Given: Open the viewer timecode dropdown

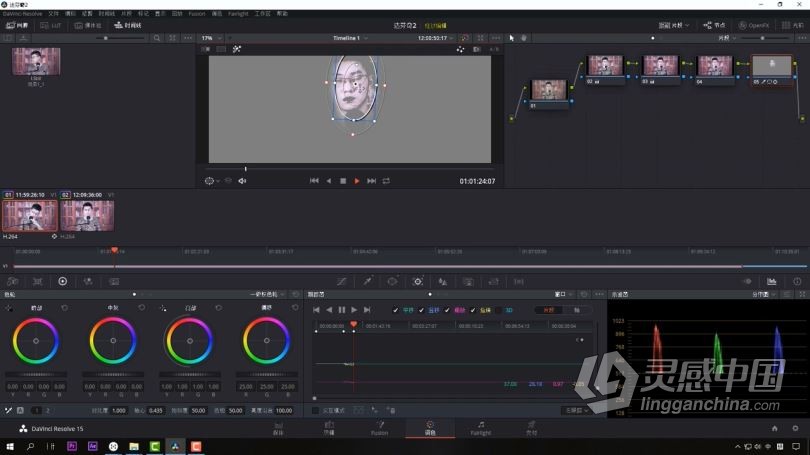Looking at the screenshot, I should click(435, 38).
